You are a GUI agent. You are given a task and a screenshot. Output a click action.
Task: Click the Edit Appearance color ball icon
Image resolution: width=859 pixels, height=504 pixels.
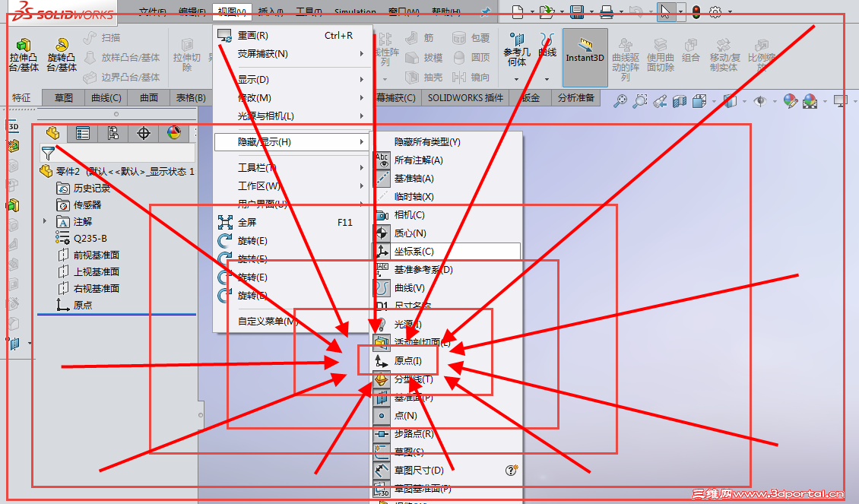[790, 101]
